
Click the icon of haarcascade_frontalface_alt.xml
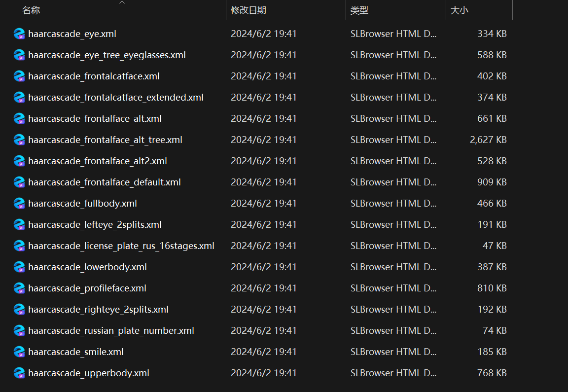click(x=19, y=118)
